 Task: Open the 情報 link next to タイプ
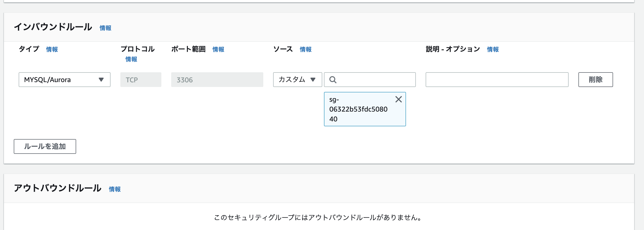coord(52,49)
